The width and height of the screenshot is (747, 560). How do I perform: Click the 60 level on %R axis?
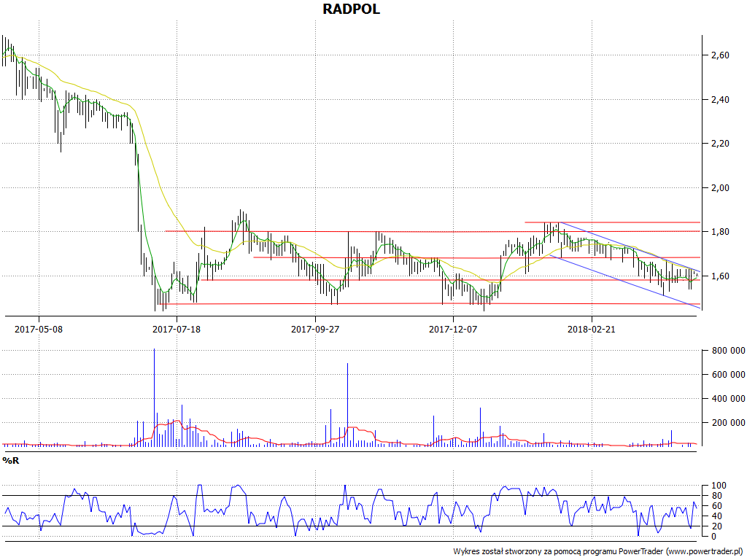tap(716, 506)
